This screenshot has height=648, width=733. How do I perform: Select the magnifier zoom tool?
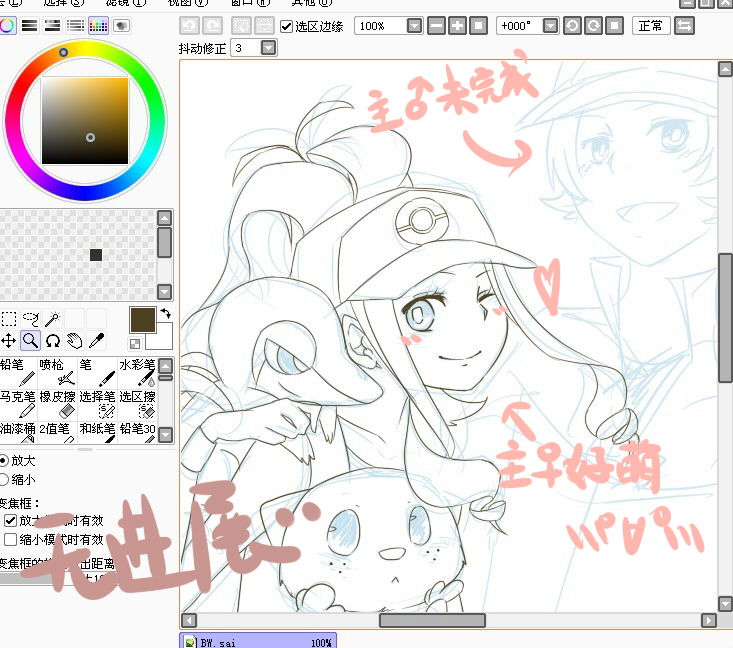coord(30,341)
